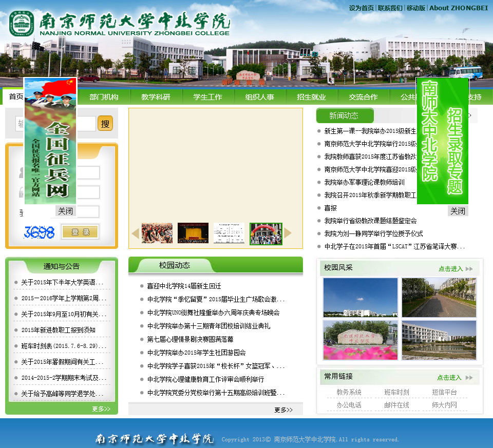Click 更多>> under 通知与公告
The width and height of the screenshot is (493, 448).
point(101,408)
